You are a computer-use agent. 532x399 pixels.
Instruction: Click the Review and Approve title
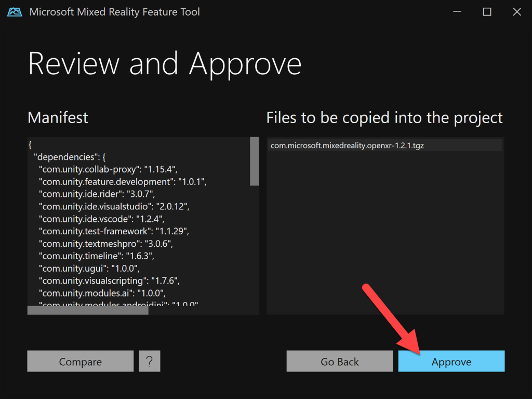click(165, 64)
